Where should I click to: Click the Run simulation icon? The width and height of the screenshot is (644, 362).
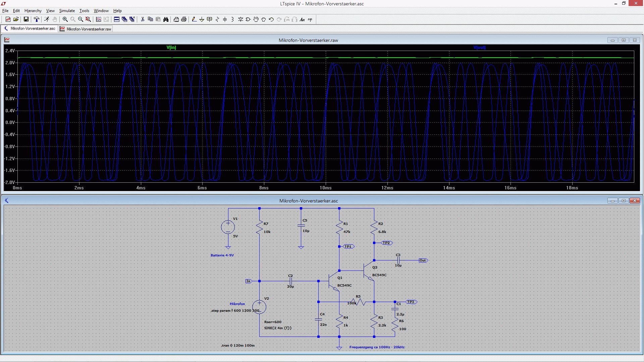point(47,19)
